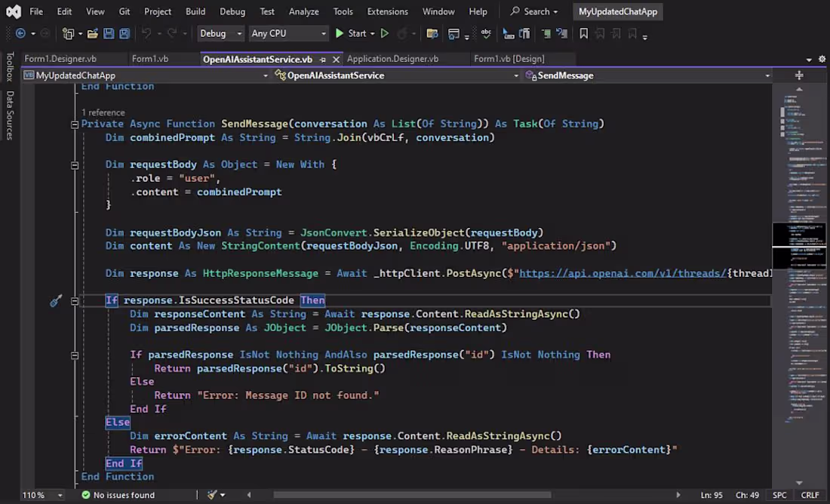This screenshot has width=830, height=504.
Task: Collapse the SendMessage function outline
Action: (x=75, y=124)
